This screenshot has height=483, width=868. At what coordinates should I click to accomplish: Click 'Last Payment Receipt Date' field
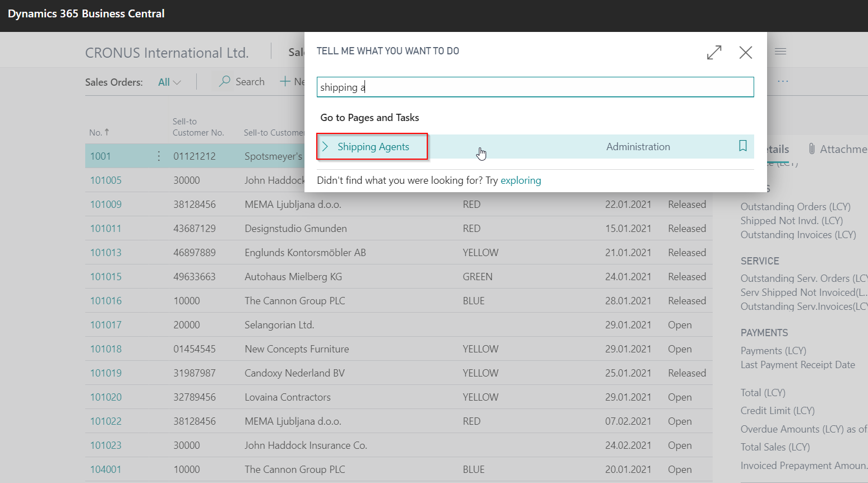tap(798, 365)
